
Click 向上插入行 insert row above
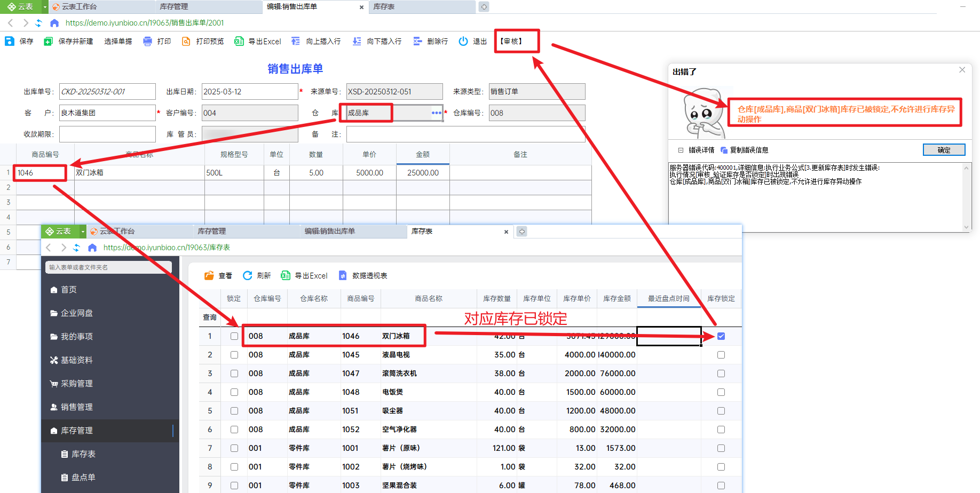[316, 41]
